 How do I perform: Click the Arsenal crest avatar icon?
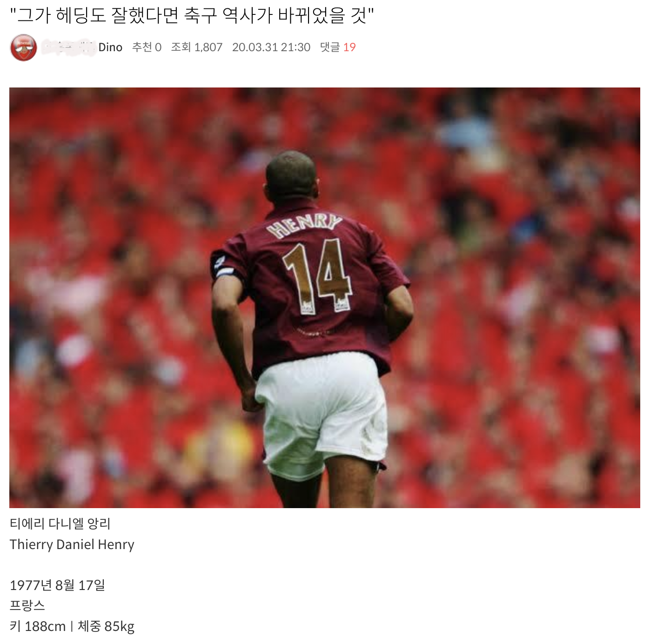(23, 47)
